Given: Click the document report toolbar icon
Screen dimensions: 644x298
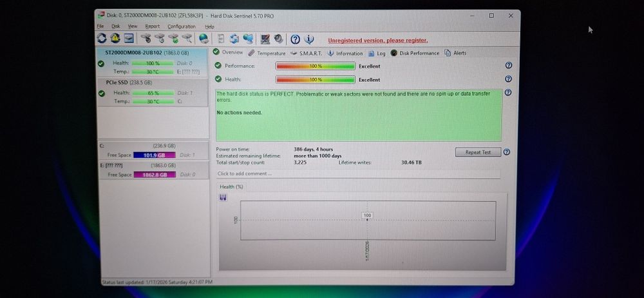Looking at the screenshot, I should tap(221, 39).
